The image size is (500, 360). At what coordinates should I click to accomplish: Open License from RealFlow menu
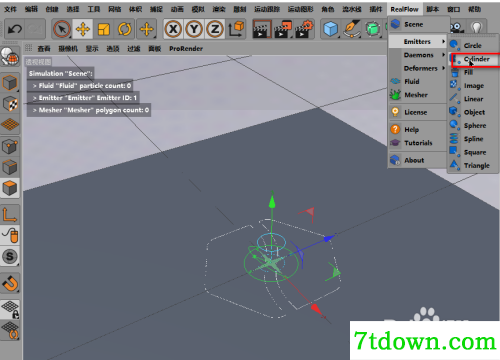418,112
